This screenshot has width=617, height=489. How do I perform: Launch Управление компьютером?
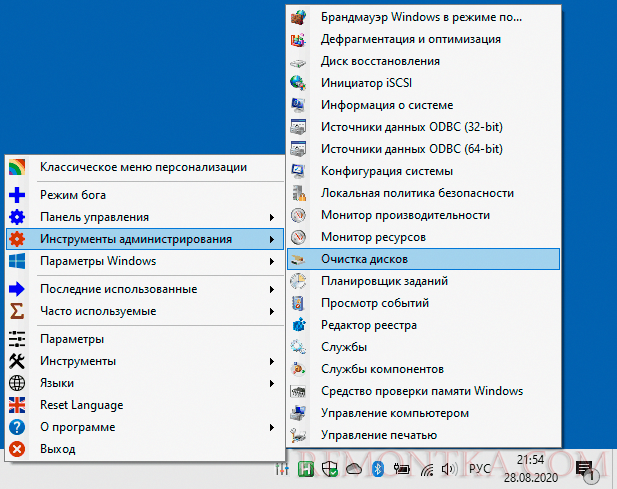pyautogui.click(x=423, y=413)
